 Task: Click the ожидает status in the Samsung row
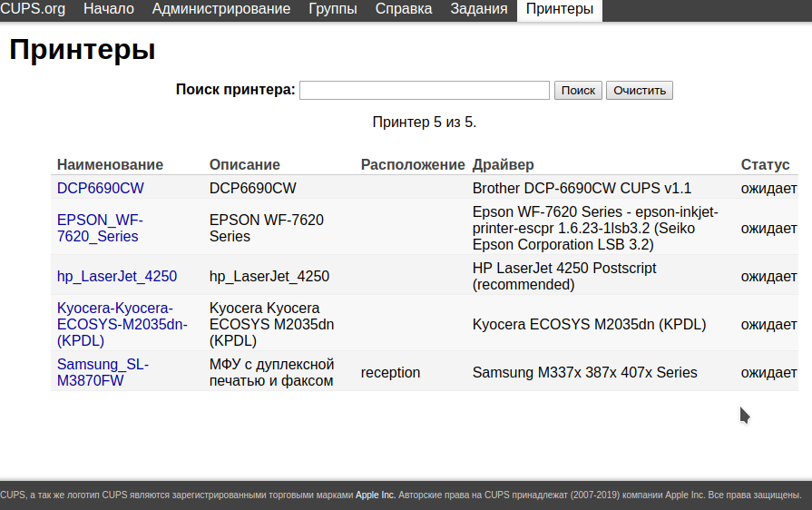pyautogui.click(x=768, y=372)
